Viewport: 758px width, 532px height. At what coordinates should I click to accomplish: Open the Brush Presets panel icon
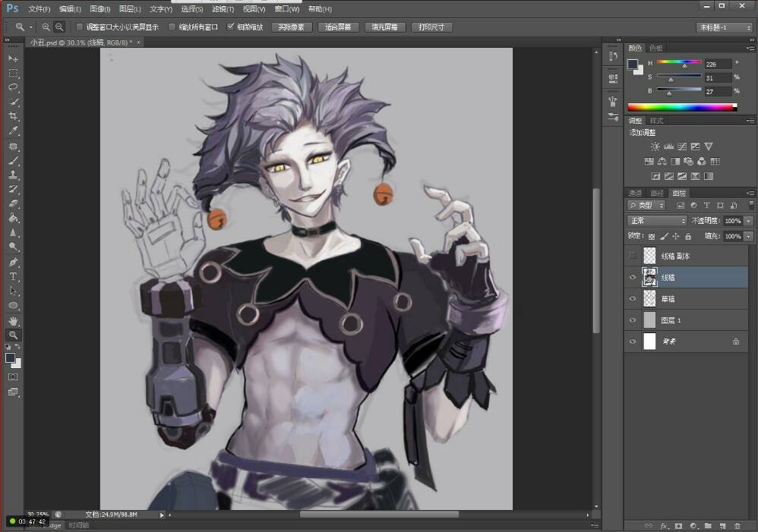click(x=613, y=116)
